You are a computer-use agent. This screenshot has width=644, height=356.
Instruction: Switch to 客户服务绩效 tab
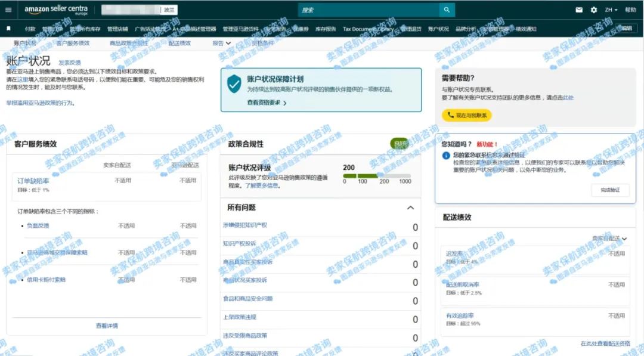coord(73,43)
